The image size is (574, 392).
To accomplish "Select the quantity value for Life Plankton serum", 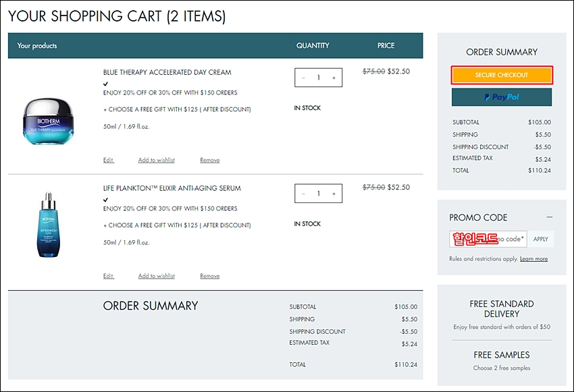I will [x=319, y=194].
